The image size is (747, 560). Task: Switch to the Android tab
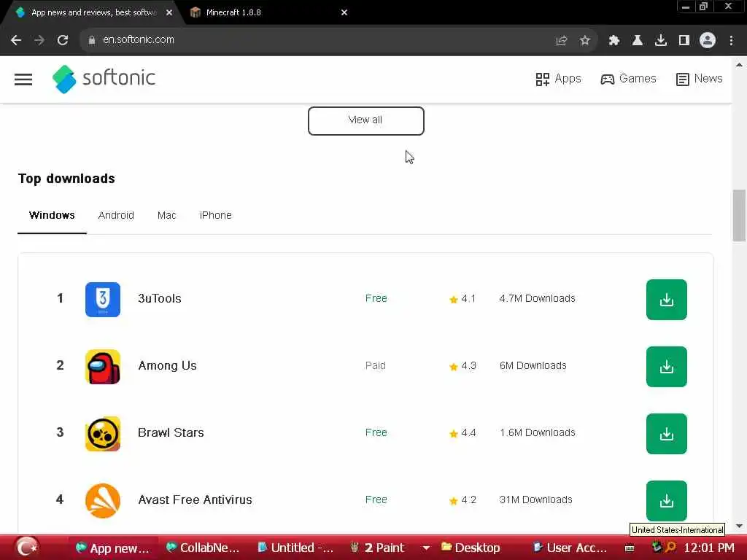[x=116, y=215]
